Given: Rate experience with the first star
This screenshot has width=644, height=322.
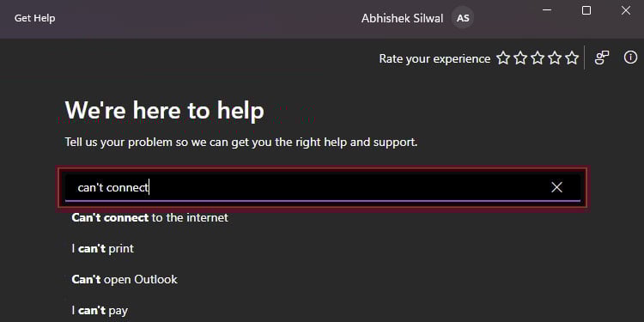Looking at the screenshot, I should 503,58.
